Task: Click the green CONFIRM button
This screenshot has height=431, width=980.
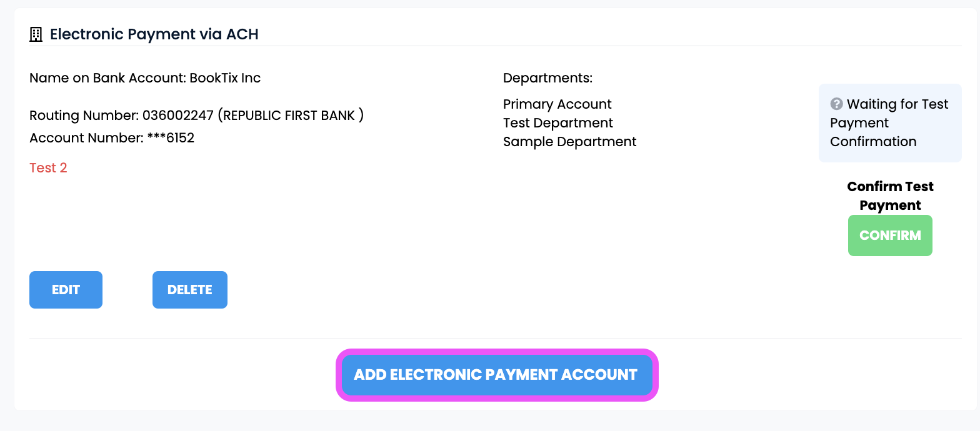Action: (890, 235)
